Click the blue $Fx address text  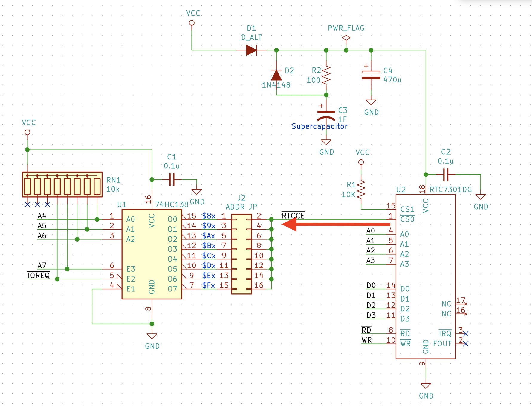pyautogui.click(x=209, y=285)
